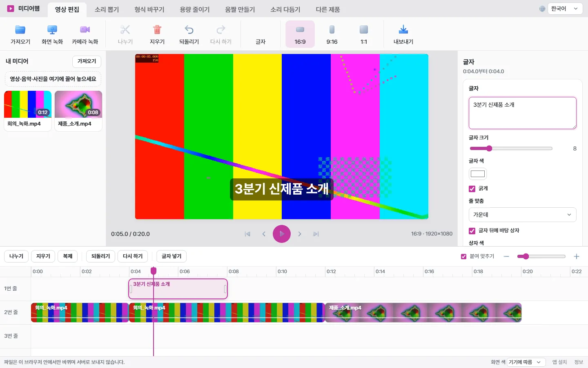
Task: Zoom out the timeline with minus icon
Action: [506, 256]
